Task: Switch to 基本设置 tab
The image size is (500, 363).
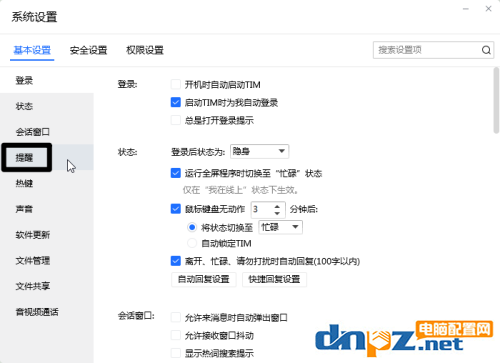Action: coord(32,50)
